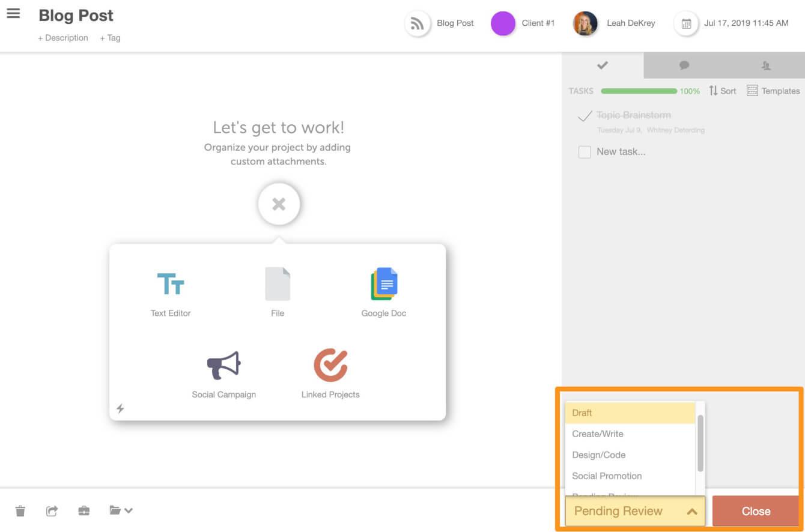Click the Close button
805x532 pixels.
pos(756,511)
